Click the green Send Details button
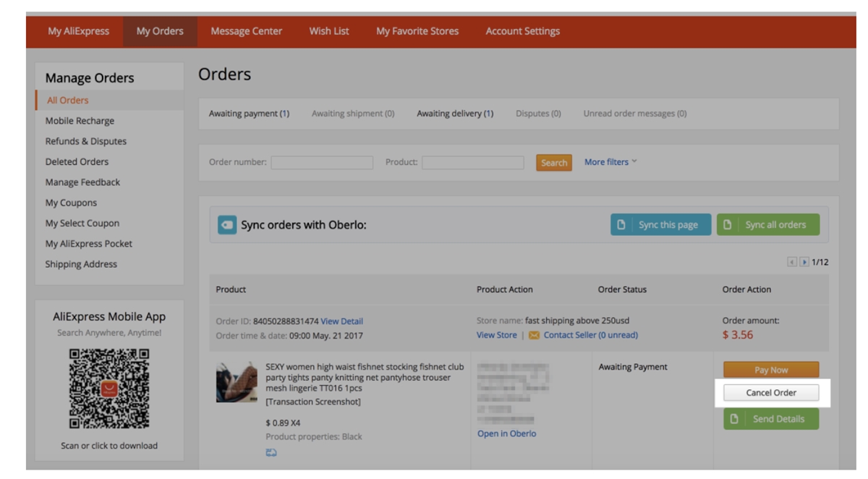The height and width of the screenshot is (479, 868). (x=771, y=419)
